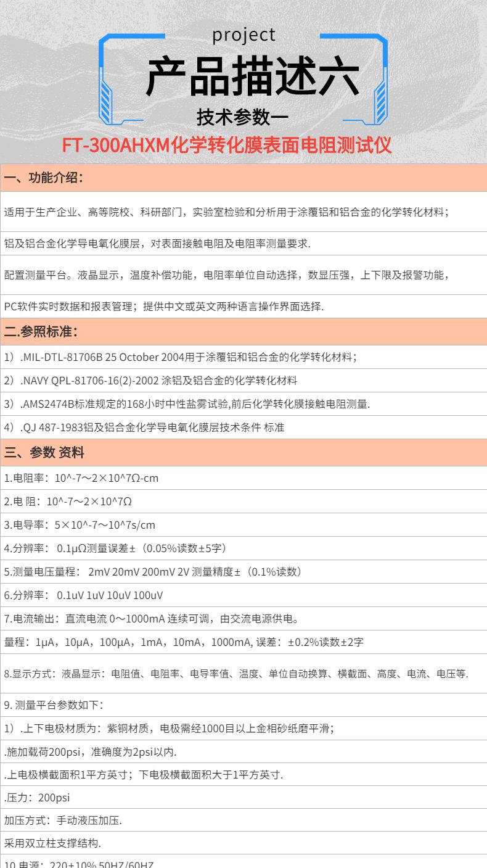The height and width of the screenshot is (868, 487).
Task: Select the 一、功能介绍 section header
Action: (243, 178)
